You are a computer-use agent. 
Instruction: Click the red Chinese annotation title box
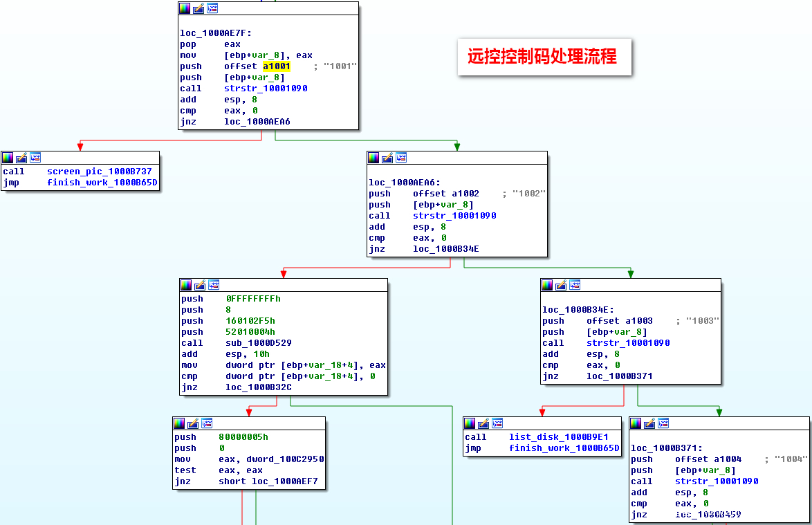click(544, 57)
